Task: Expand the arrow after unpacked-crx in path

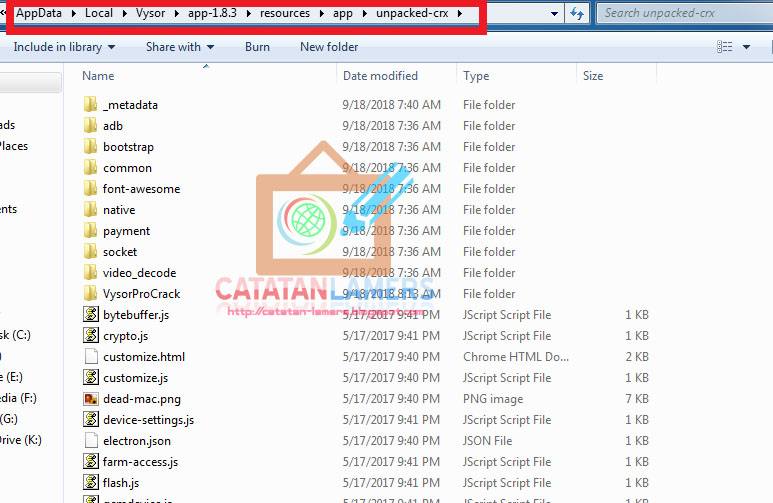Action: (459, 13)
